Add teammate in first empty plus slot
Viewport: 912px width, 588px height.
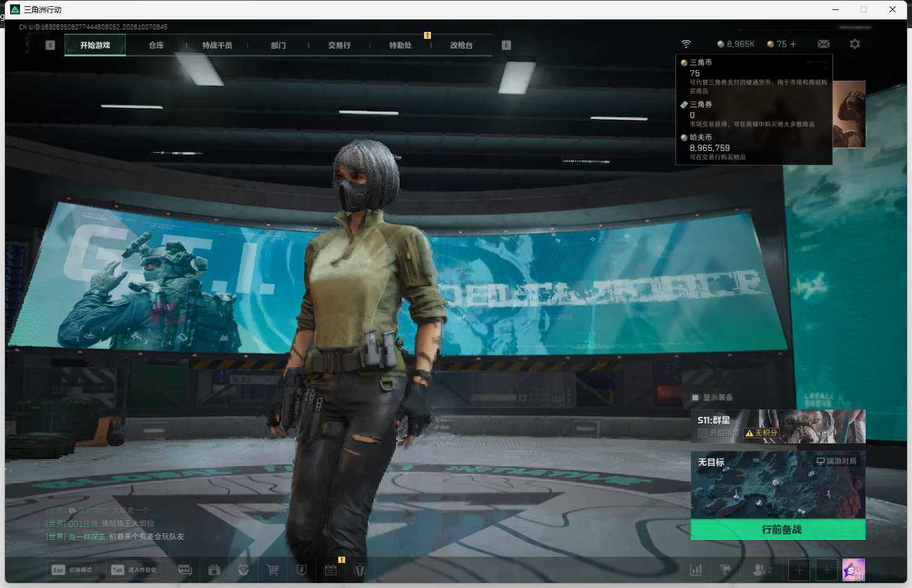tap(799, 570)
